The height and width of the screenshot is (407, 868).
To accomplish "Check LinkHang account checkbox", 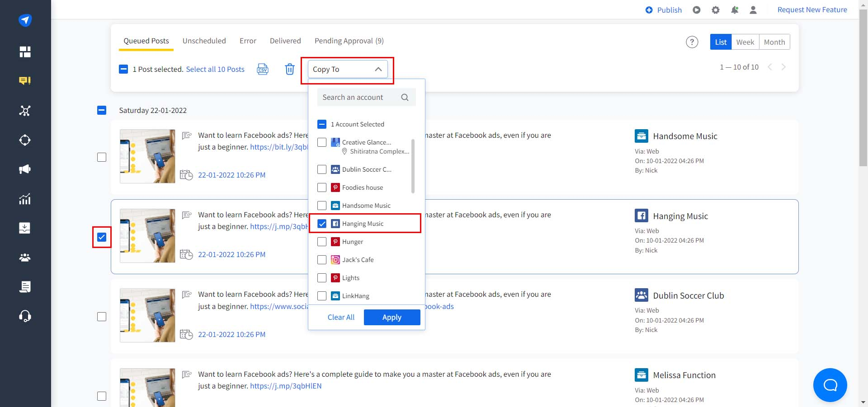I will 322,296.
